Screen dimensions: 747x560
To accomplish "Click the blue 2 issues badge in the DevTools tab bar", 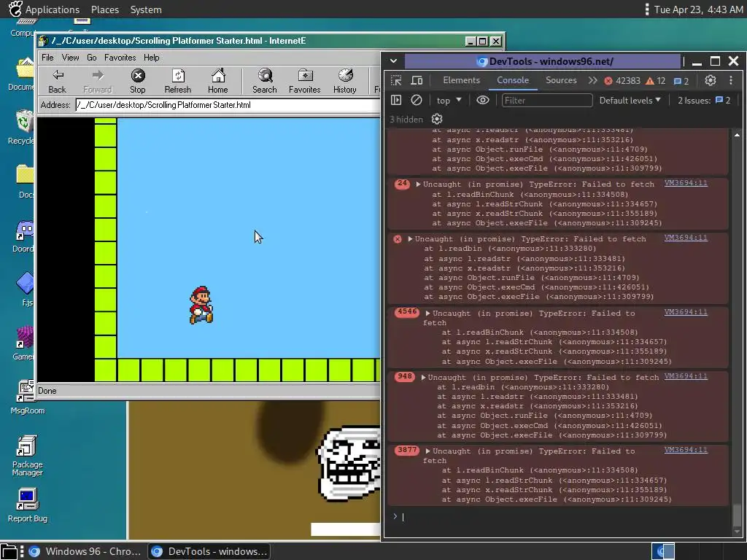I will pyautogui.click(x=681, y=81).
